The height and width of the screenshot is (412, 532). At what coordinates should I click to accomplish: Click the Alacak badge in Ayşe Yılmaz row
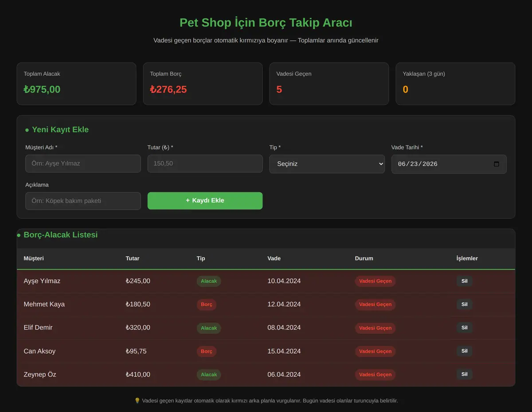coord(209,281)
